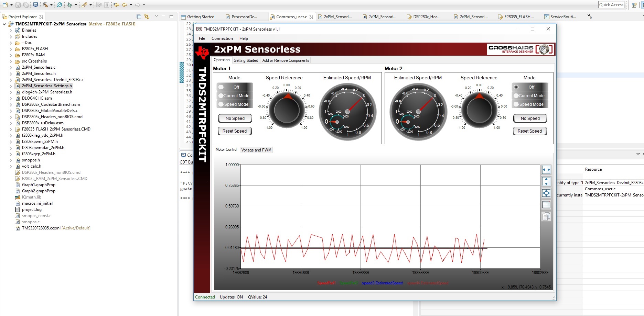Click Motor 2 No Speed button
The height and width of the screenshot is (316, 644).
(x=530, y=118)
